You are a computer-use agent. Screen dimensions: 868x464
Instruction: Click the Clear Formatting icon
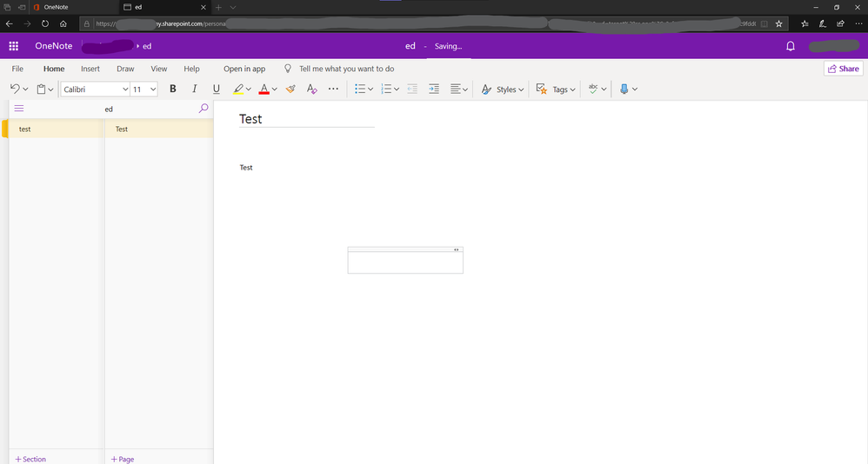point(311,89)
